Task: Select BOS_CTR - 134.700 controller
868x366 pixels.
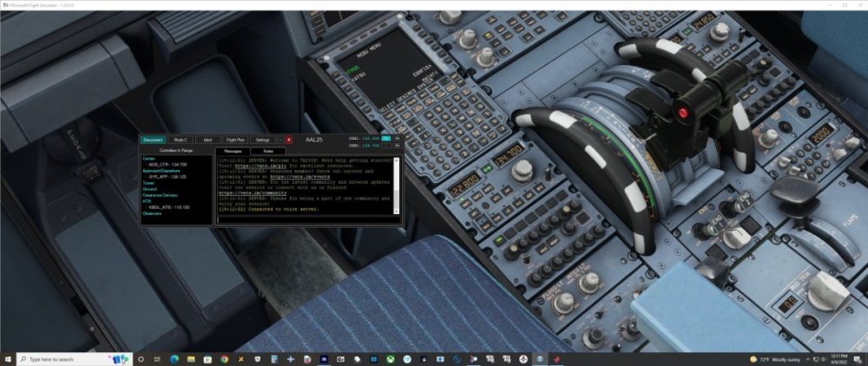Action: click(168, 164)
